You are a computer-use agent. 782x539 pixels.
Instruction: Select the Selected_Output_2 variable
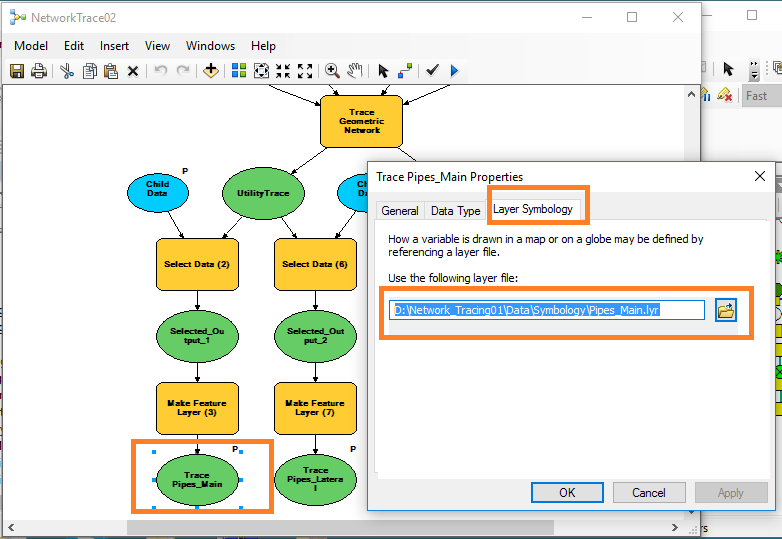(315, 336)
